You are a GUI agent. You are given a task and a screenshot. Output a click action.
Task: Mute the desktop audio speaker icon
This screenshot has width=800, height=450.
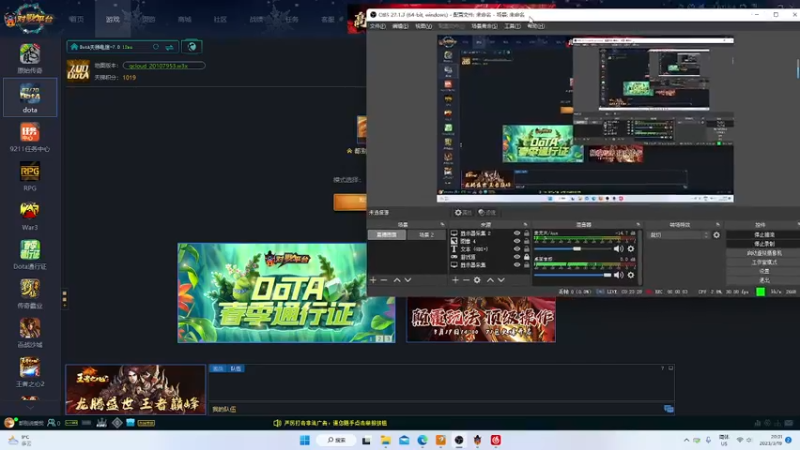click(618, 275)
